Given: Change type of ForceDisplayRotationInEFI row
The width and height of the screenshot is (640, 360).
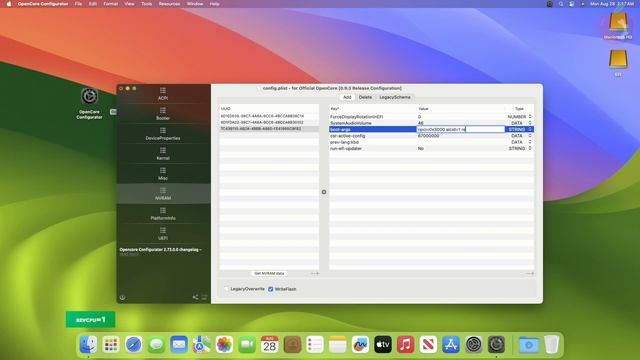Looking at the screenshot, I should [x=530, y=117].
